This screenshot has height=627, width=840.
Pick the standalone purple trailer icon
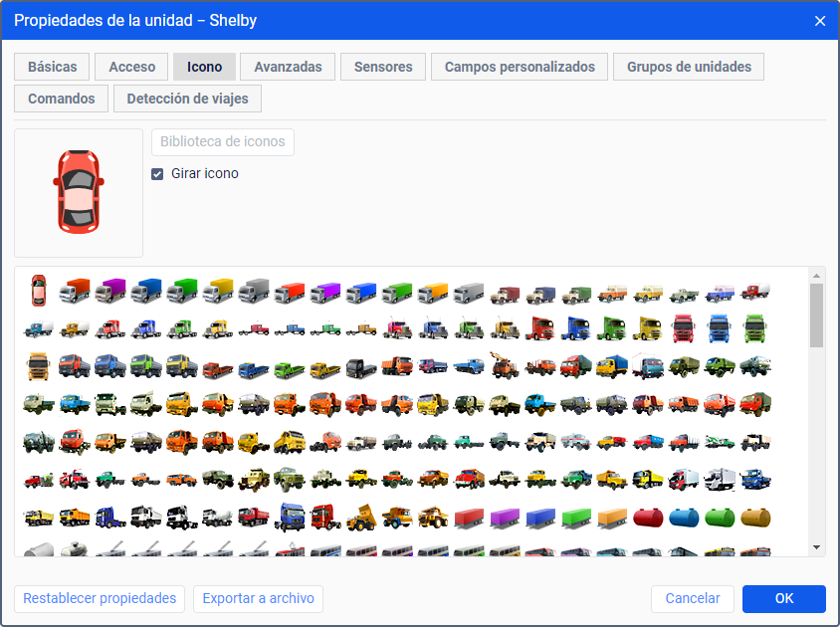(x=505, y=518)
